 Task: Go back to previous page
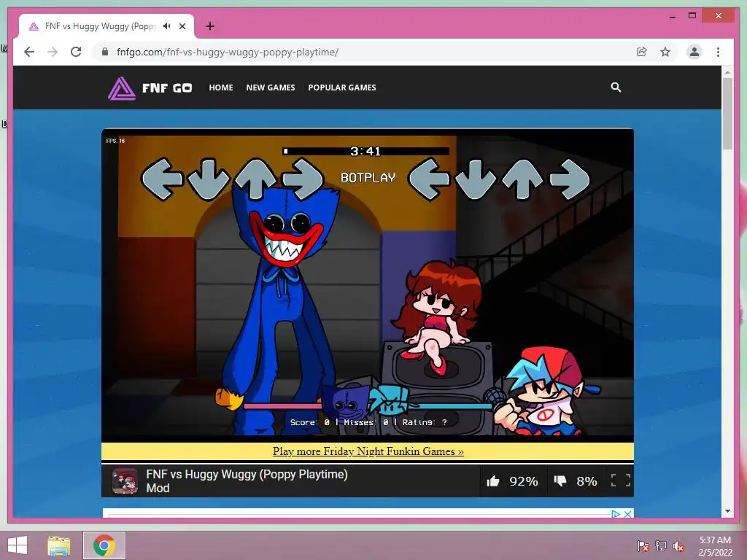(x=29, y=52)
